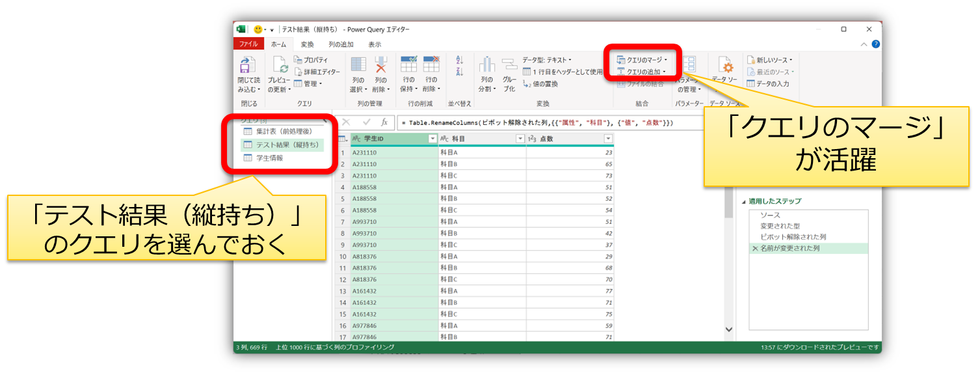Screen dimensions: 980x375
Task: Click the cell A188558 in row 4
Action: click(394, 187)
